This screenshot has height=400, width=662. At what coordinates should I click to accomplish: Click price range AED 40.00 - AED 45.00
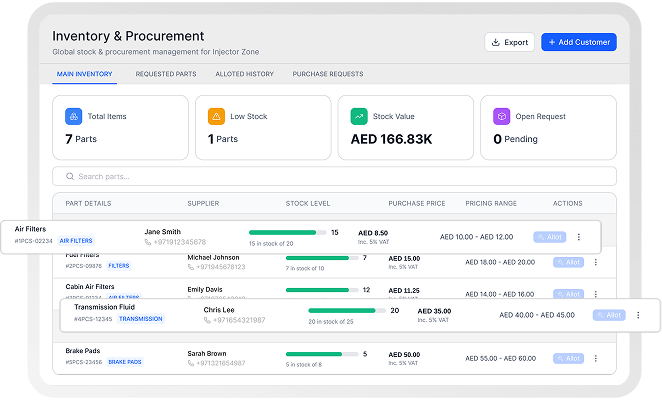pyautogui.click(x=537, y=315)
